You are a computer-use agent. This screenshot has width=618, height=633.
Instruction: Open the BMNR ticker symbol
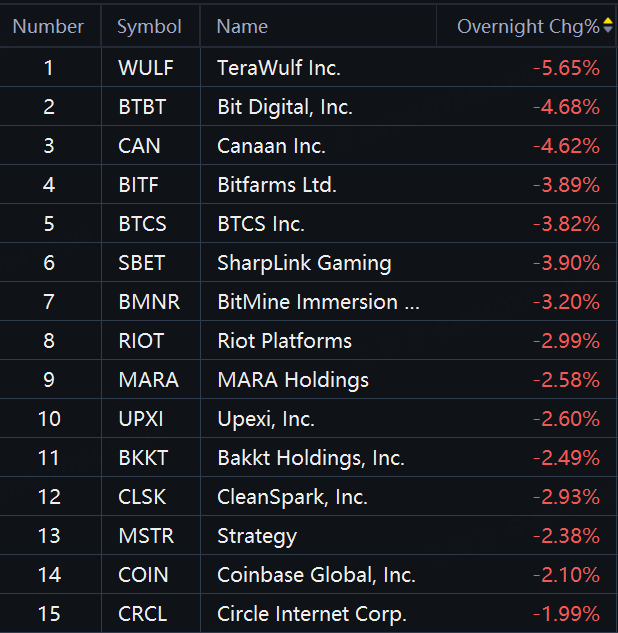pos(149,302)
